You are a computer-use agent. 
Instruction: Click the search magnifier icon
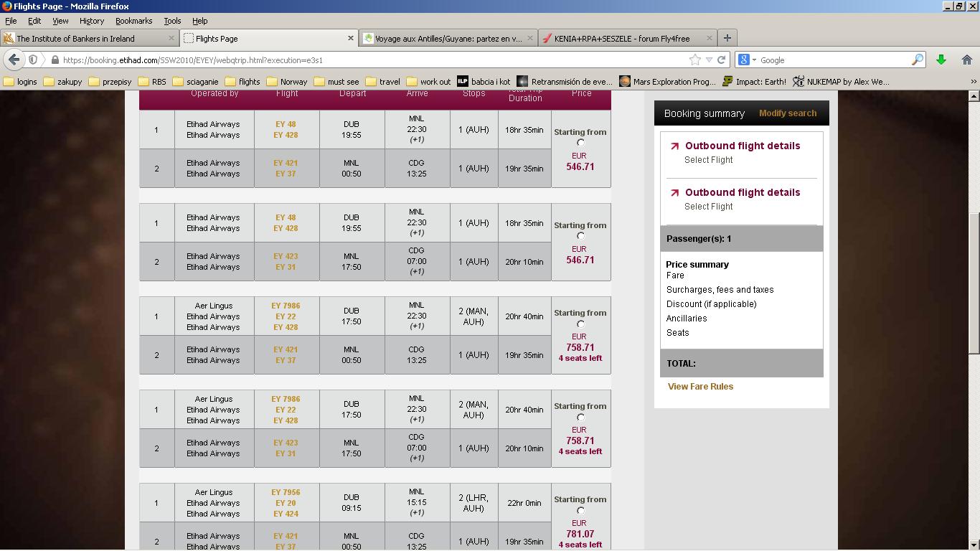pyautogui.click(x=917, y=60)
